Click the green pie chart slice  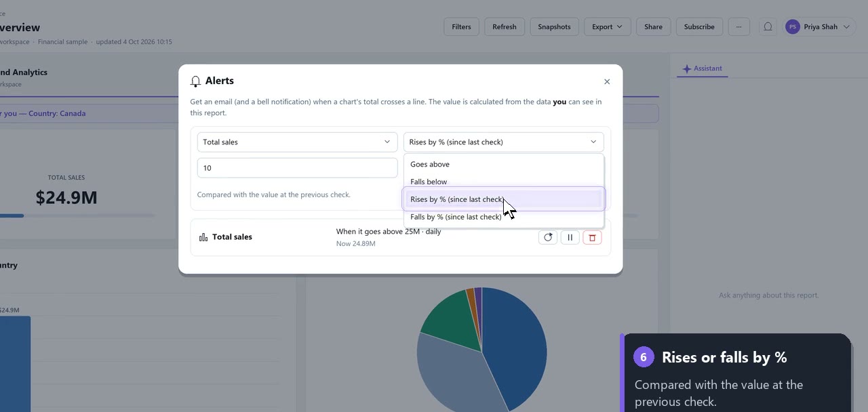449,320
